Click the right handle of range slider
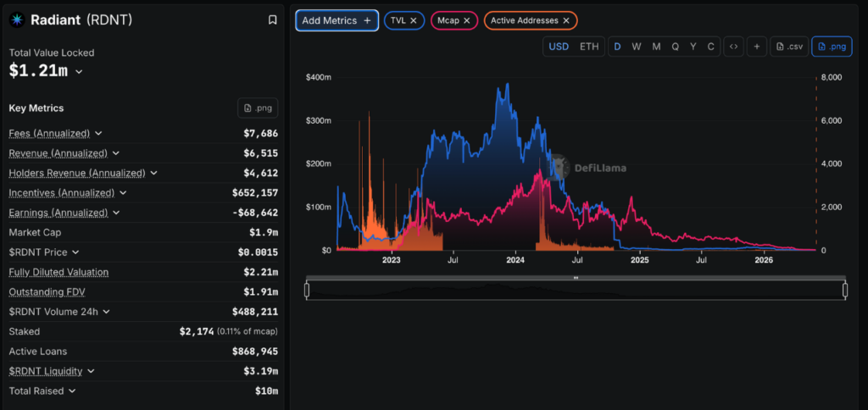This screenshot has height=410, width=868. point(845,290)
